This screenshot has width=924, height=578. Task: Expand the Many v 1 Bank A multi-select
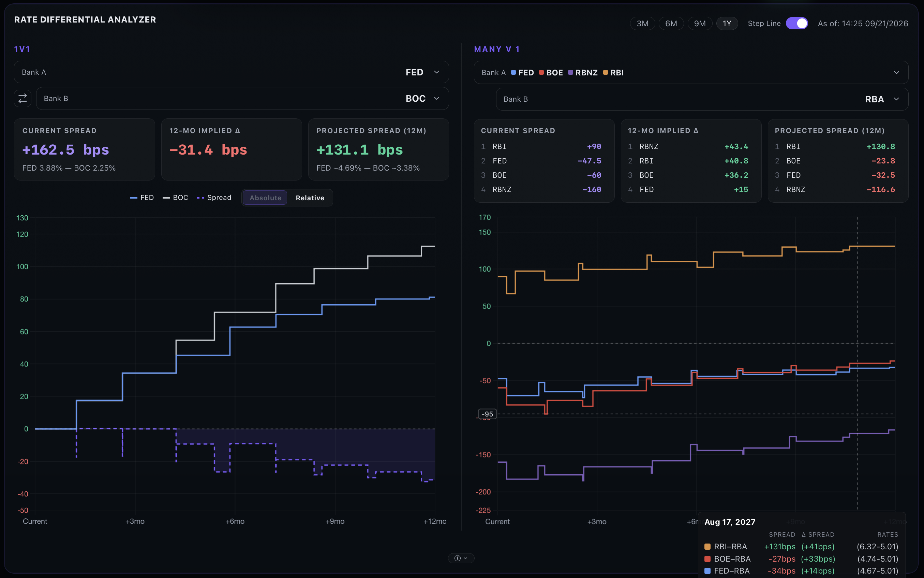pyautogui.click(x=691, y=73)
